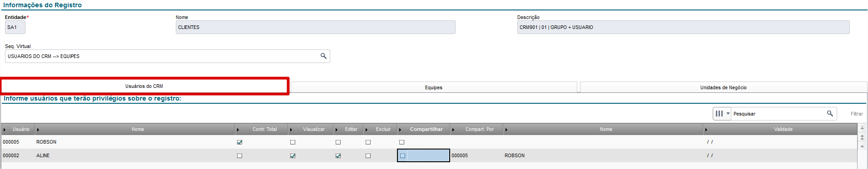Click Validade cell in ALINE row
Screen dimensions: 868x169
point(780,156)
